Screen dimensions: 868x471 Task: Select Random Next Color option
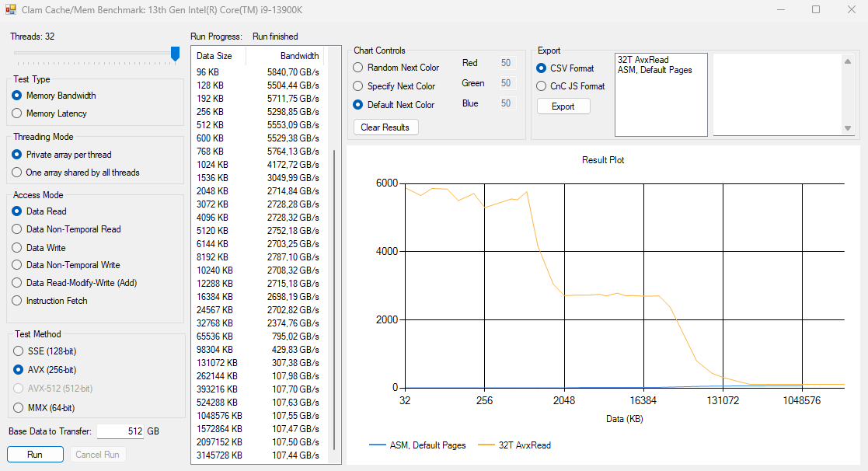pyautogui.click(x=396, y=68)
